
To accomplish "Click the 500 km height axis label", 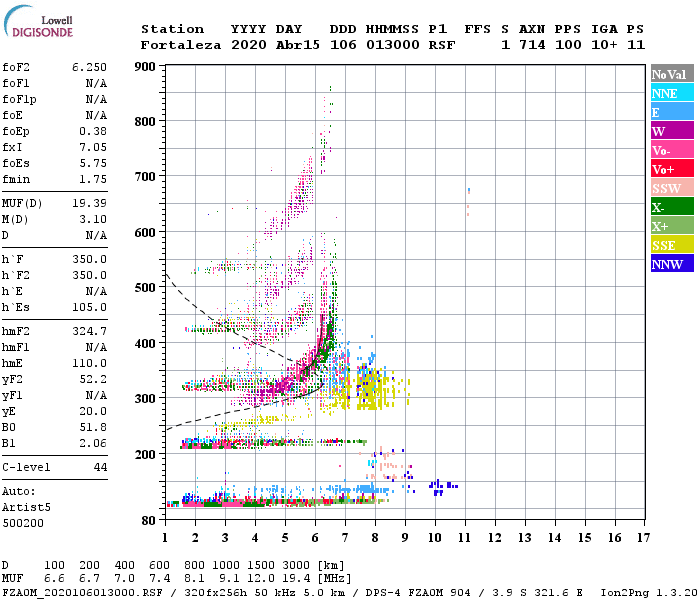I will point(145,288).
